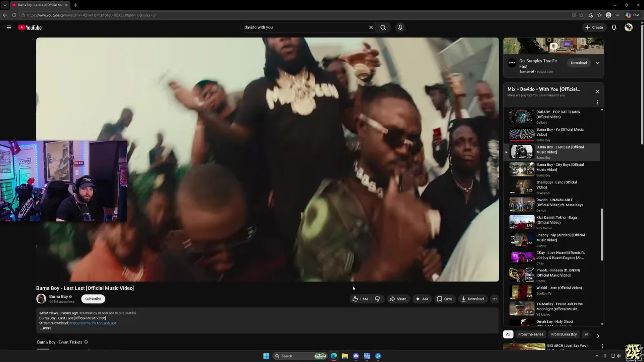Reload the page
This screenshot has height=362, width=644.
click(x=14, y=15)
